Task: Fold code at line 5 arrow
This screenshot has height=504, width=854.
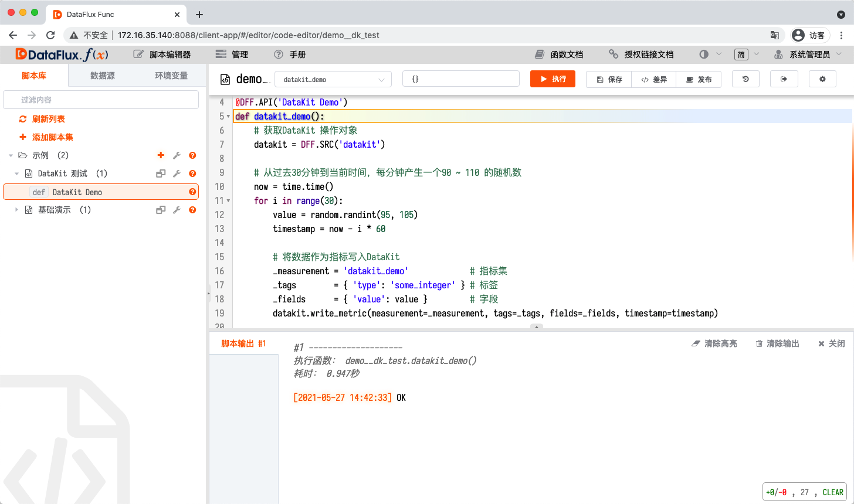Action: (228, 117)
